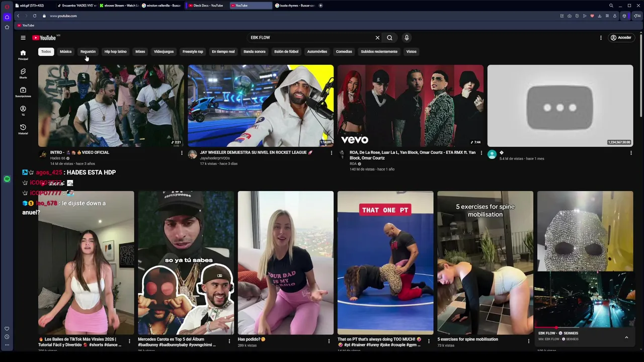Open the Jaywheeler channel avatar
Viewport: 644px width, 362px height.
coord(192,155)
